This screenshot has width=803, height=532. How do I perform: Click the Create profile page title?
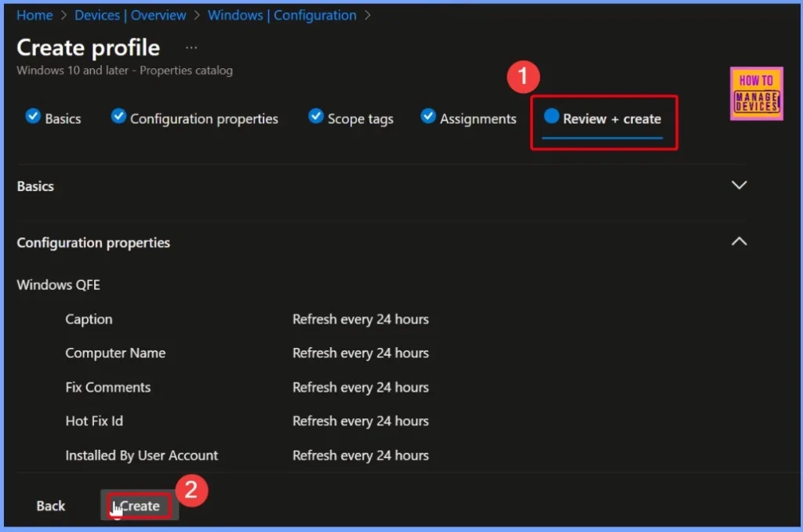pos(88,48)
